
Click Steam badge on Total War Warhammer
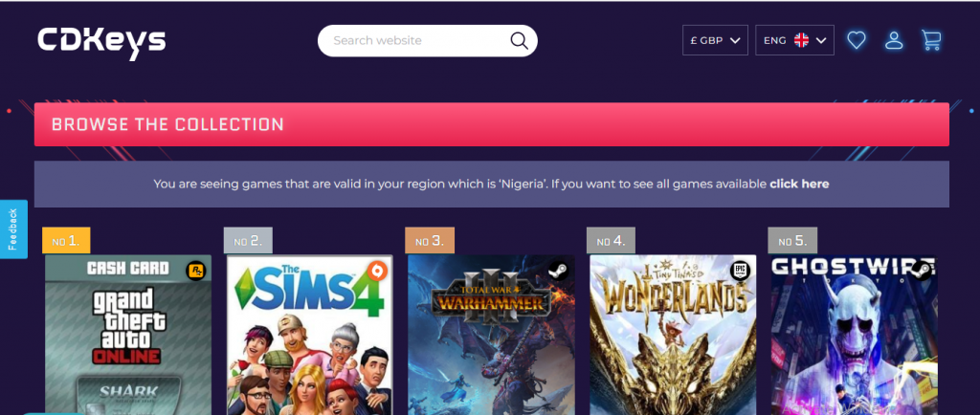coord(559,271)
